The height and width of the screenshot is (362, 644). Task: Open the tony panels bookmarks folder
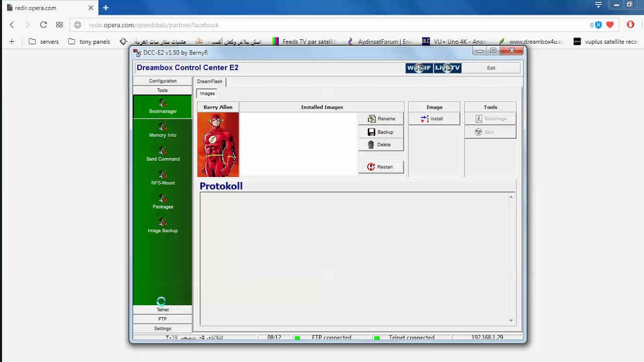(89, 42)
